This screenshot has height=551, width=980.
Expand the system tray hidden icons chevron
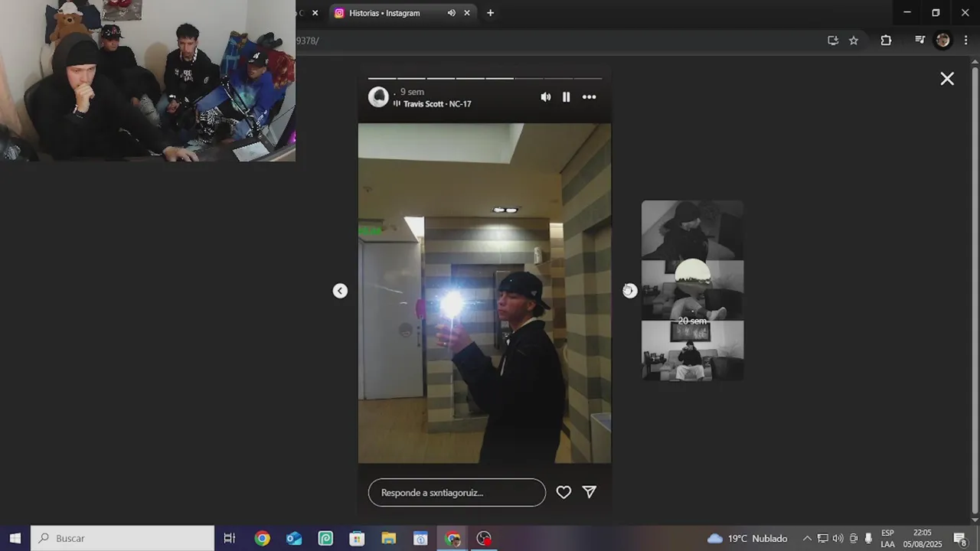pos(807,538)
